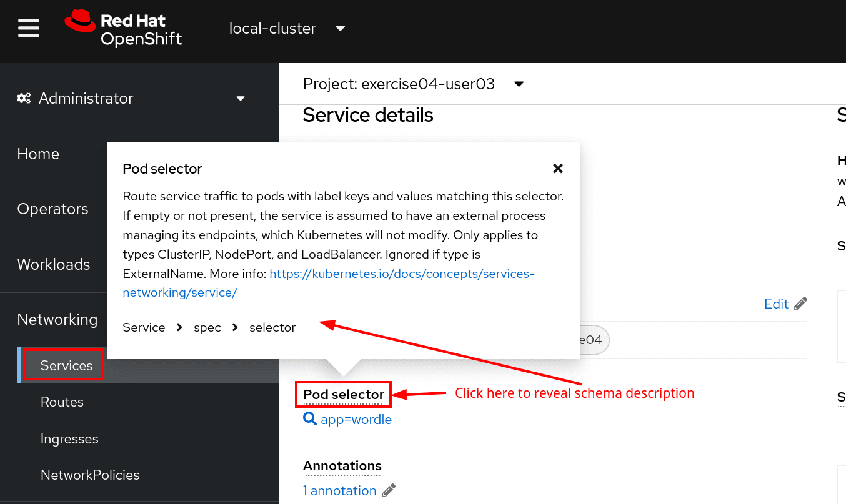
Task: Expand the Operators navigation section
Action: point(52,209)
